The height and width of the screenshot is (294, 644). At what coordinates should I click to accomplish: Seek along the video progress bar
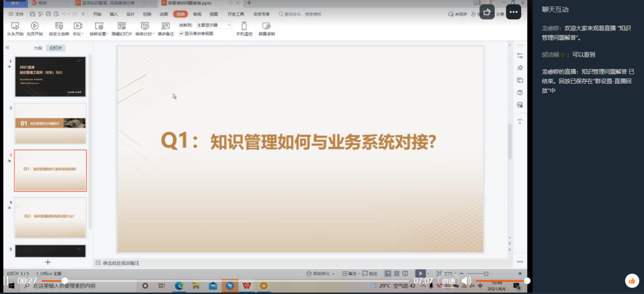(225, 281)
